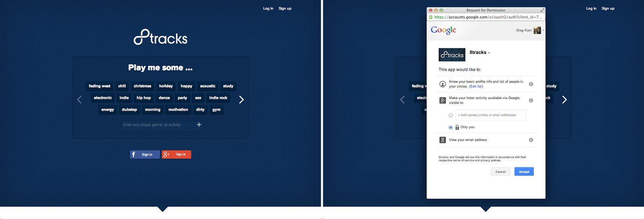Click the Google logo in permission dialog
Image resolution: width=644 pixels, height=219 pixels.
click(x=443, y=30)
